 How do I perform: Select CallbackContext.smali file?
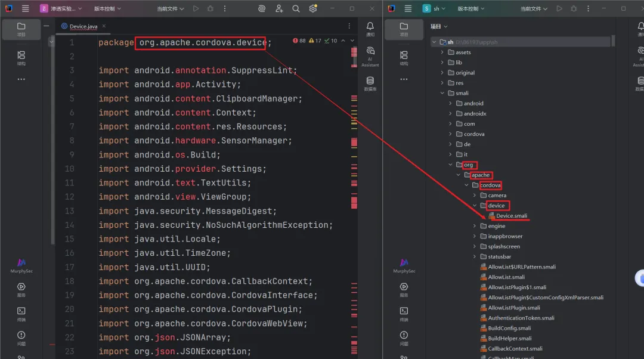512,349
